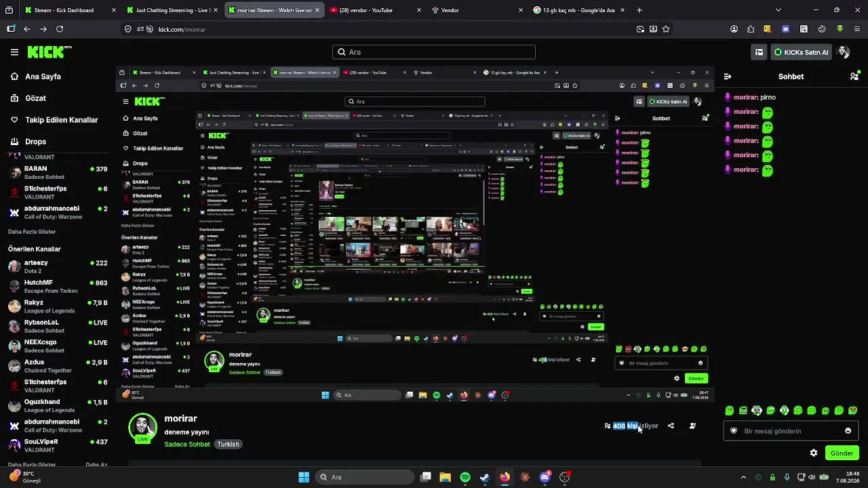Open the emoji picker in message box
Screen dimensions: 868x488
pyautogui.click(x=848, y=431)
